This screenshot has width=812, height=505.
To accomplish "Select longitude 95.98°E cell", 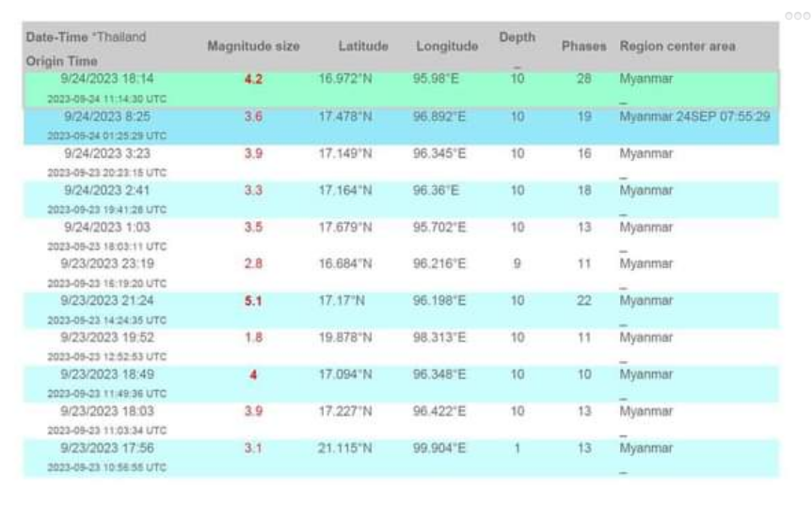I will pos(436,79).
